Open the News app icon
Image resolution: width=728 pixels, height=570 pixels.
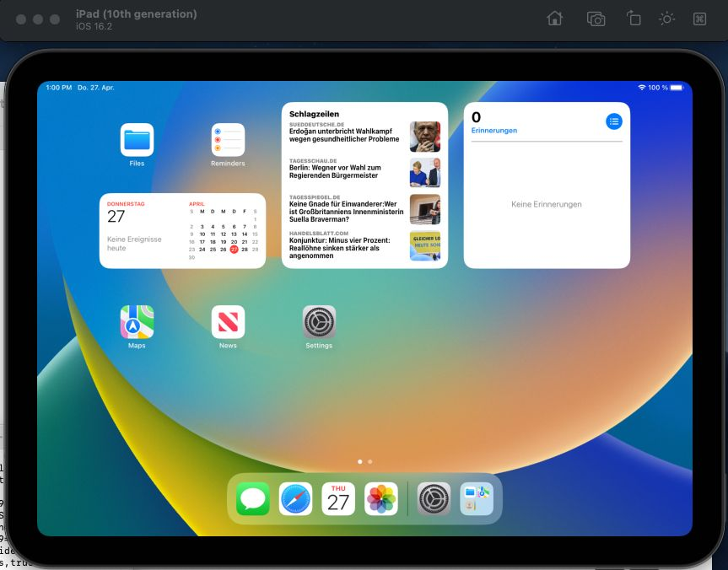[x=228, y=321]
